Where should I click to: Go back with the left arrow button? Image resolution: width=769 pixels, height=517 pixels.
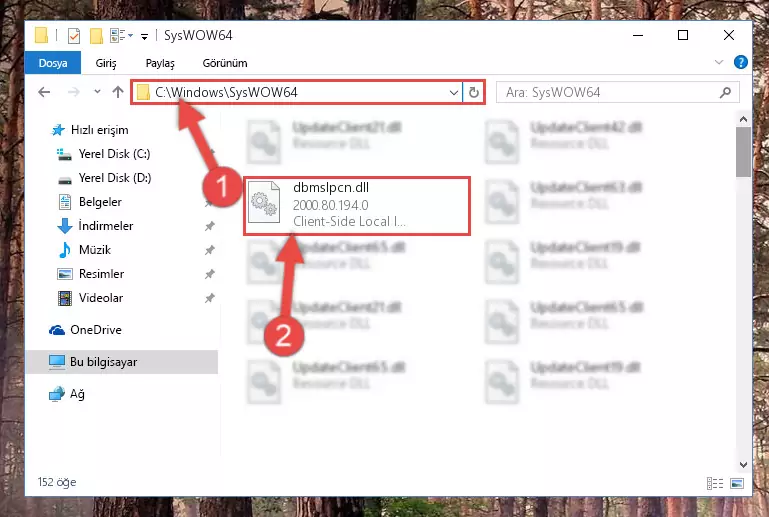point(44,92)
